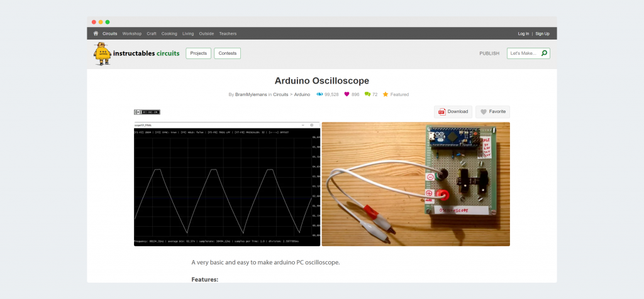
Task: Click the Creative Commons license badge
Action: tap(147, 112)
